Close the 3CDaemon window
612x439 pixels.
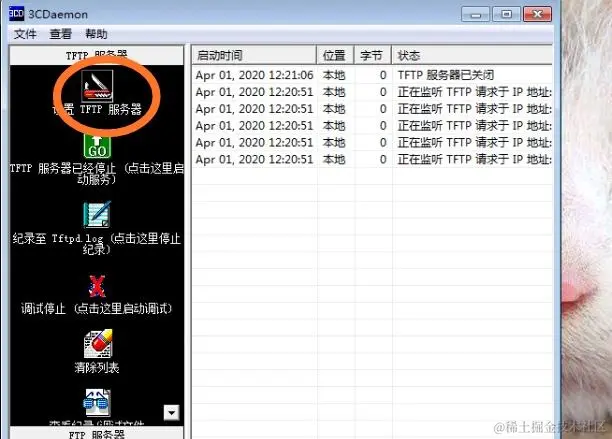coord(537,14)
